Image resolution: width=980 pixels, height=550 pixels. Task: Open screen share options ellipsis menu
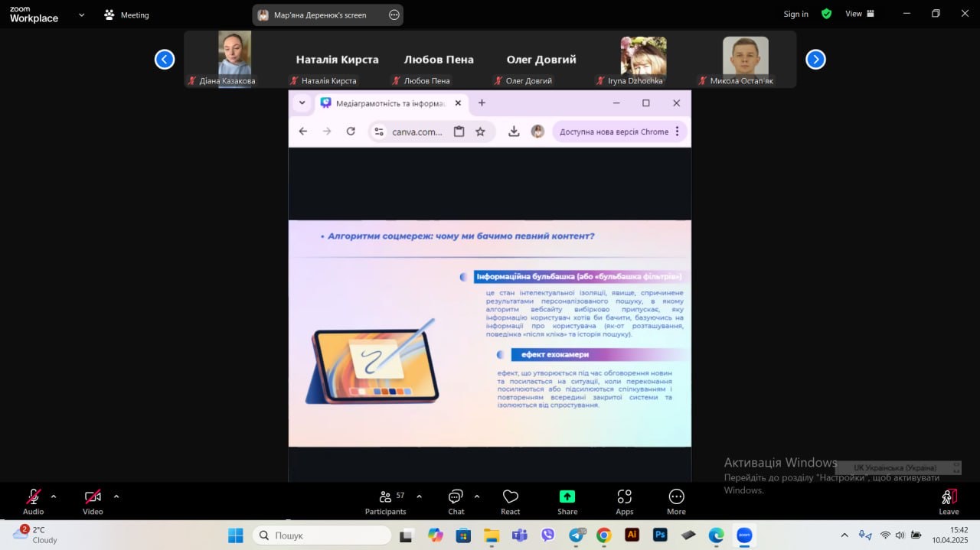(x=394, y=15)
